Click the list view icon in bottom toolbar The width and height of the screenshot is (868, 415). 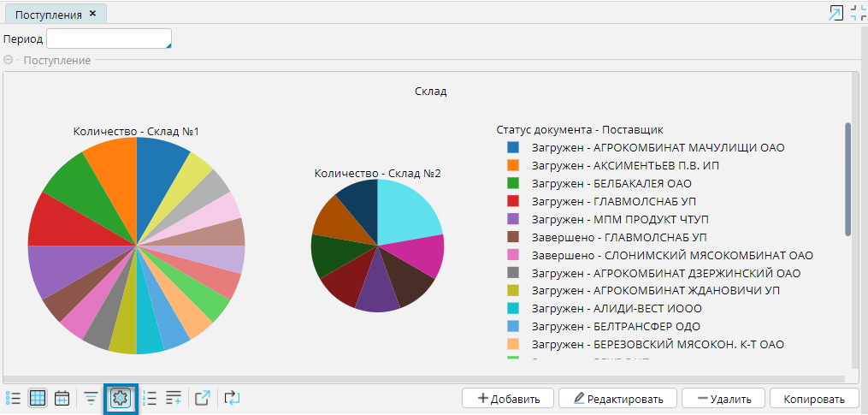click(13, 398)
